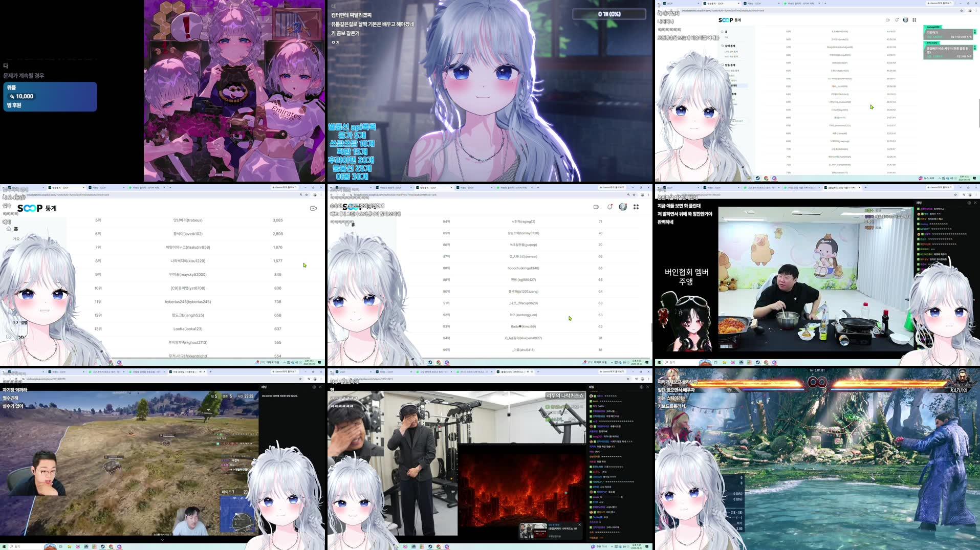Select 개요 in the rank 5-13 sidebar
The height and width of the screenshot is (550, 980).
click(16, 238)
